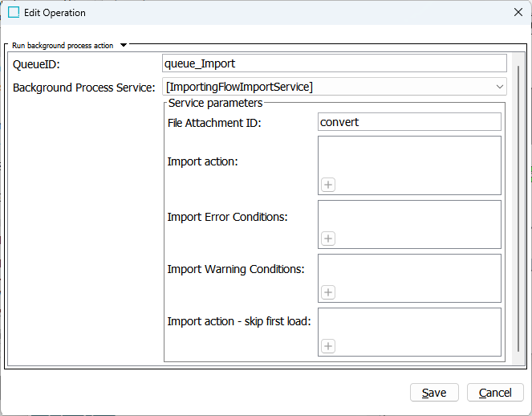
Task: Click the vertical scrollbar of the panel
Action: (x=518, y=209)
